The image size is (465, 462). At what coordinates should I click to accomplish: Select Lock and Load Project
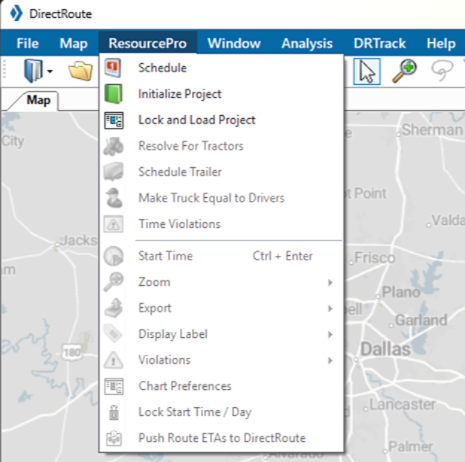pos(222,120)
